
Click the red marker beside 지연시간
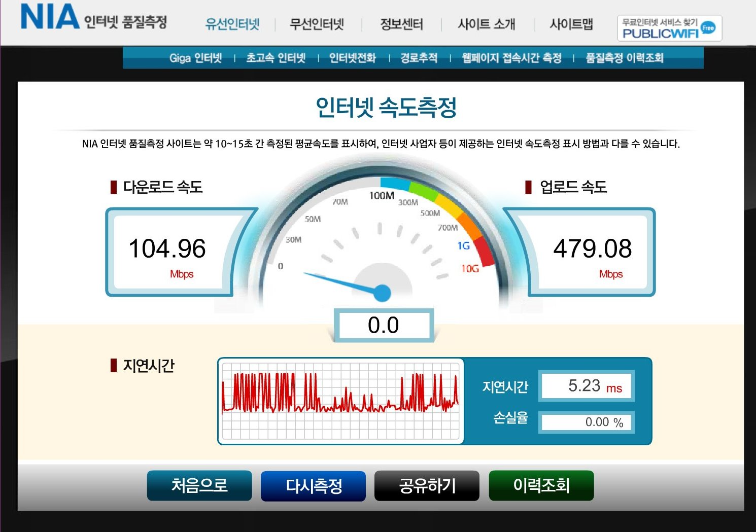click(x=114, y=365)
